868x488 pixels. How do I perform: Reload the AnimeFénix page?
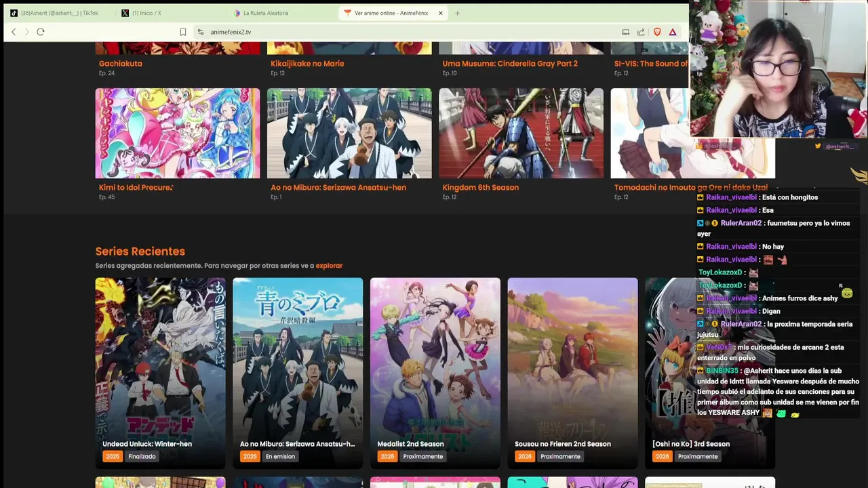click(x=41, y=32)
